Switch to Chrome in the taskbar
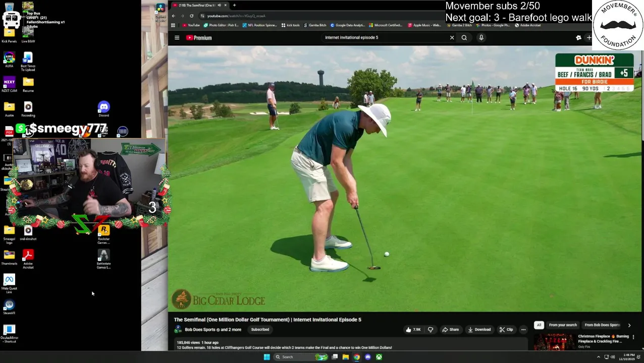The height and width of the screenshot is (363, 644). click(x=356, y=357)
